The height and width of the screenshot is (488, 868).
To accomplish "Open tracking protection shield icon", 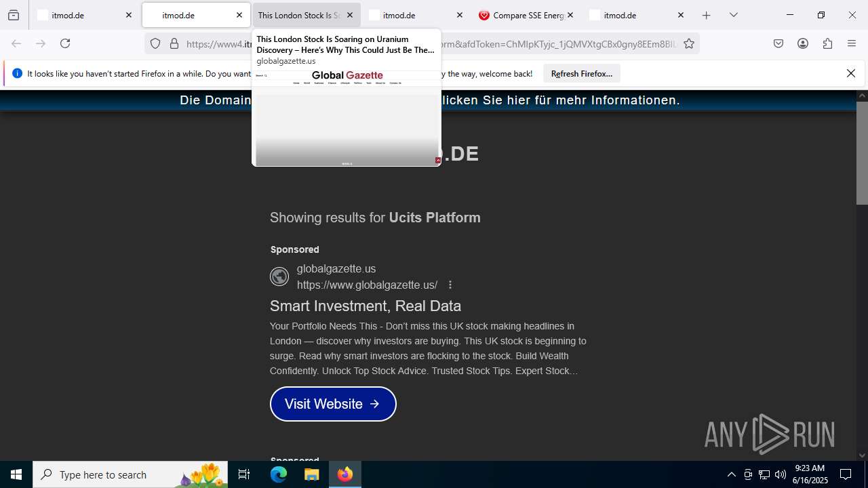I will 155,43.
